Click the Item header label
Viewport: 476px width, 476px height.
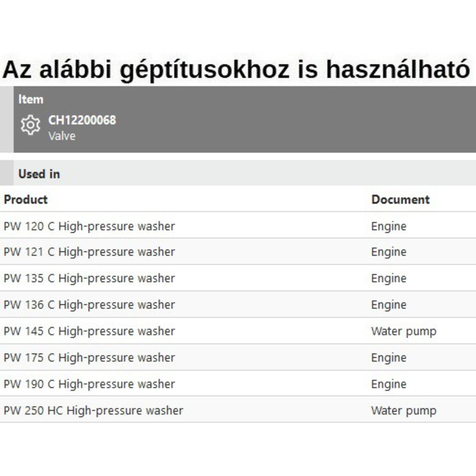coord(31,99)
